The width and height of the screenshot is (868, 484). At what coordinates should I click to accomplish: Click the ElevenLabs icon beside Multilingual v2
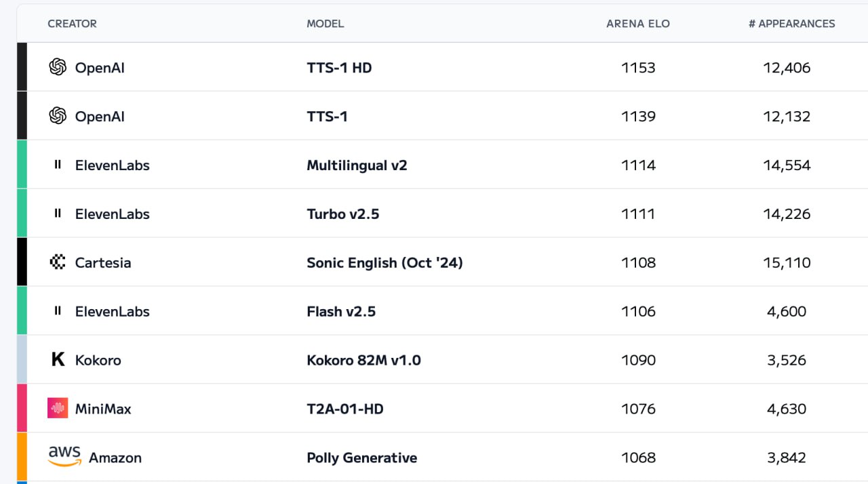tap(58, 165)
